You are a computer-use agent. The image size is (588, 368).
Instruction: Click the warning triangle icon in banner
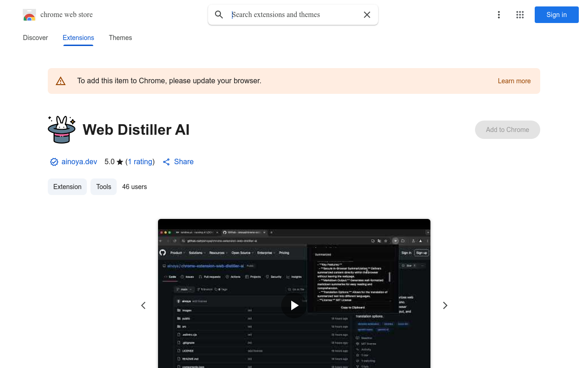(x=61, y=81)
